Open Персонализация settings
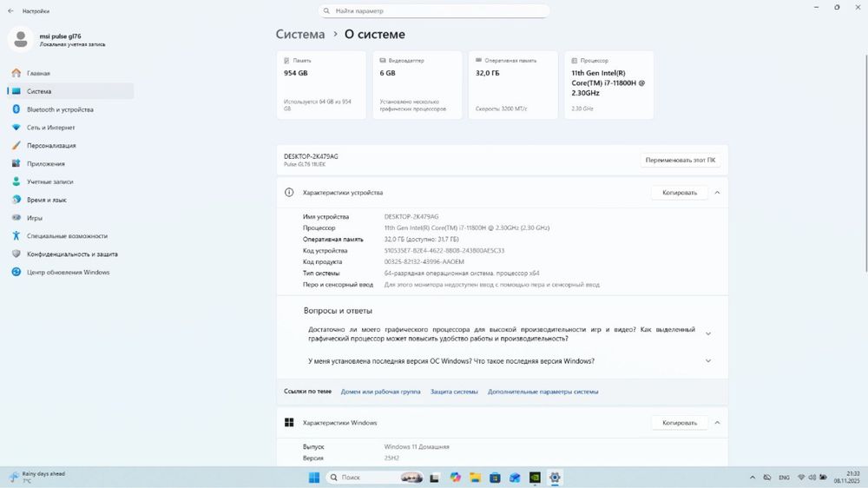The height and width of the screenshot is (488, 868). [70, 146]
